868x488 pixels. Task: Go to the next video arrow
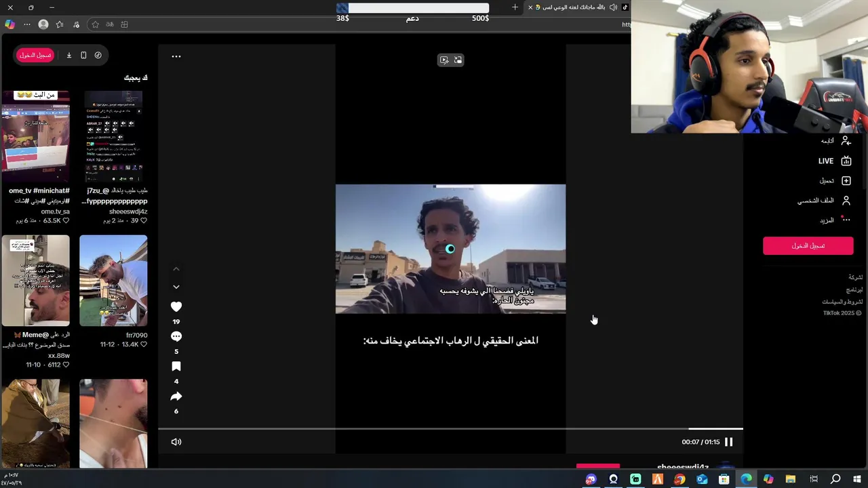click(x=176, y=287)
